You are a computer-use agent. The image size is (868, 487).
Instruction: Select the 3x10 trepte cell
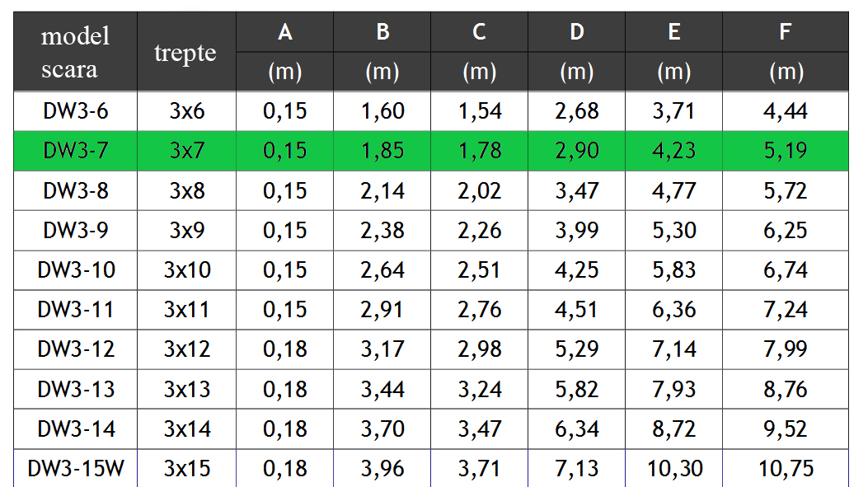(186, 270)
